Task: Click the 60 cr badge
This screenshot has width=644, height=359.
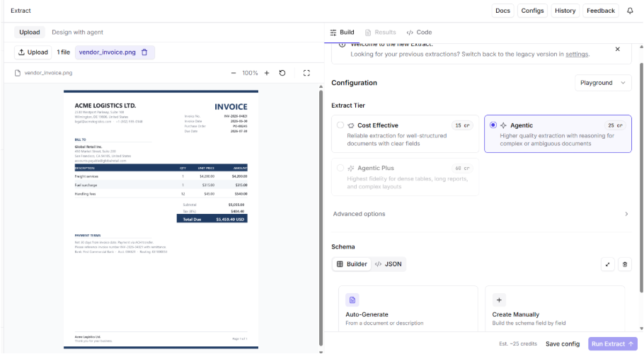Action: point(462,168)
